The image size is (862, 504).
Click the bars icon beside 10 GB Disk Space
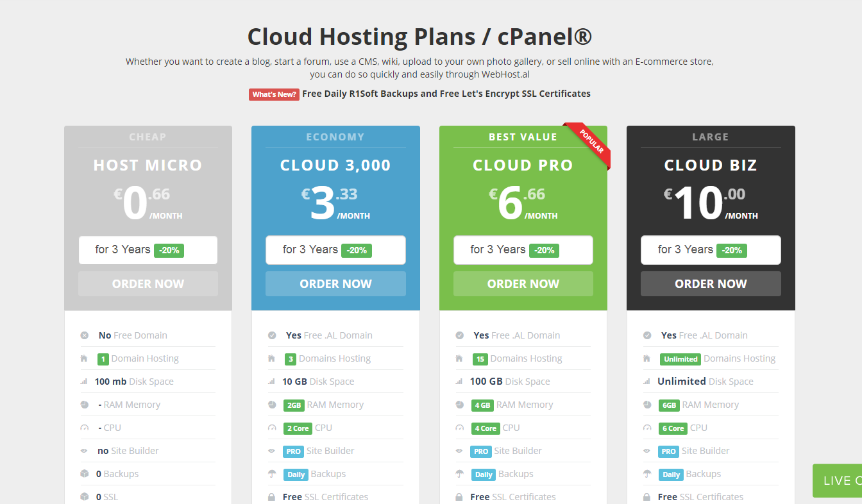(x=272, y=382)
